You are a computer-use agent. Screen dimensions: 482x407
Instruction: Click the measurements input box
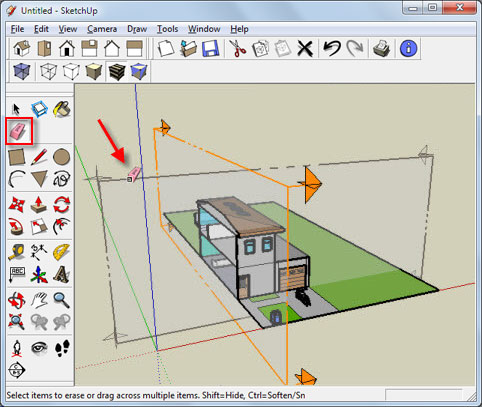pos(423,395)
